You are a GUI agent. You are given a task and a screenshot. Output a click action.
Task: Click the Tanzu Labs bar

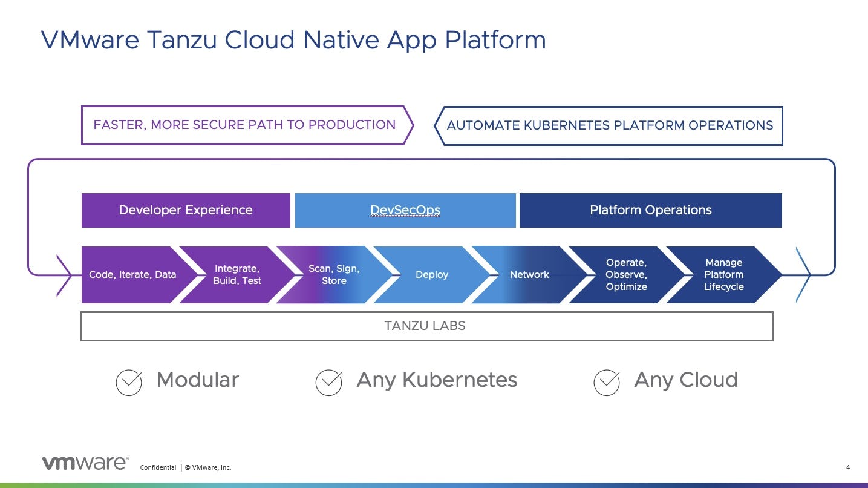click(427, 326)
